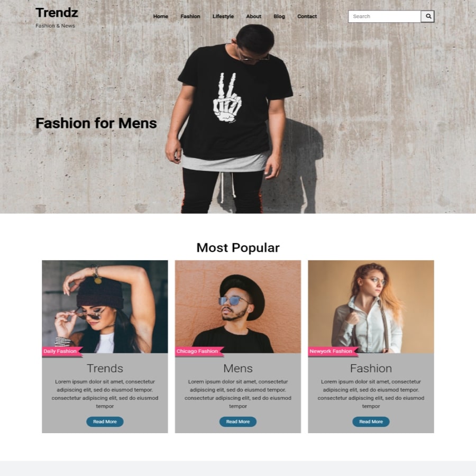Select the Newyork Fashion pink ribbon tag
Viewport: 476px width, 476px height.
point(333,351)
